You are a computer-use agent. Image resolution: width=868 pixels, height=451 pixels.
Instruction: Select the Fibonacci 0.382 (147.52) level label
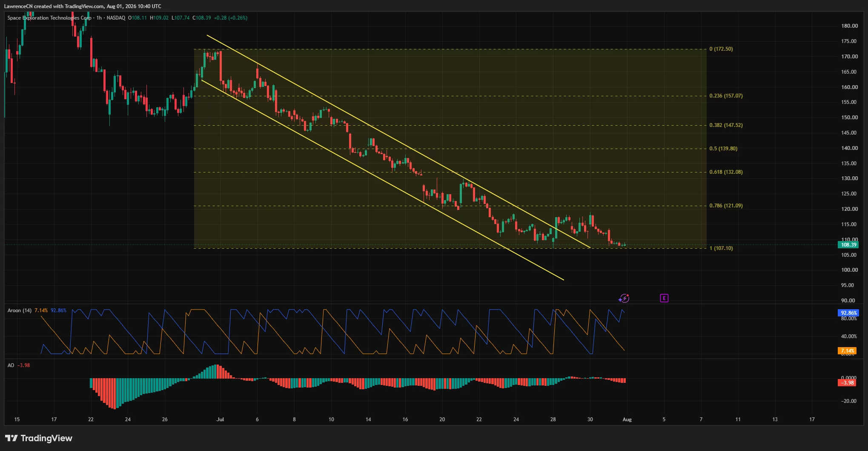click(x=726, y=125)
